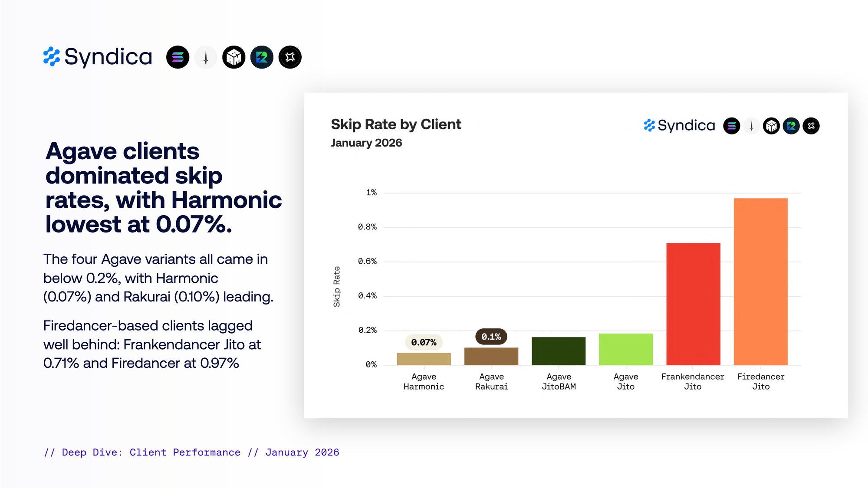
Task: Select the orange Firedancer Jito bar
Action: point(760,282)
